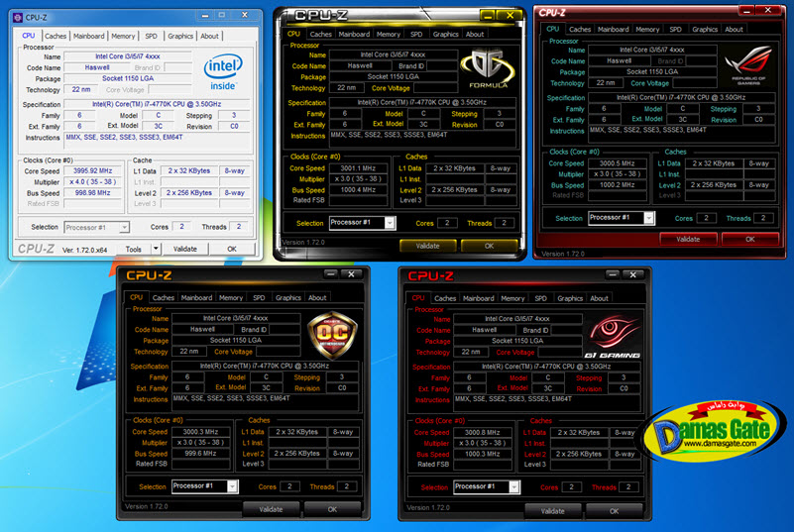The image size is (794, 532).
Task: Open Caches tab in classic CPU-Z window
Action: tap(56, 36)
